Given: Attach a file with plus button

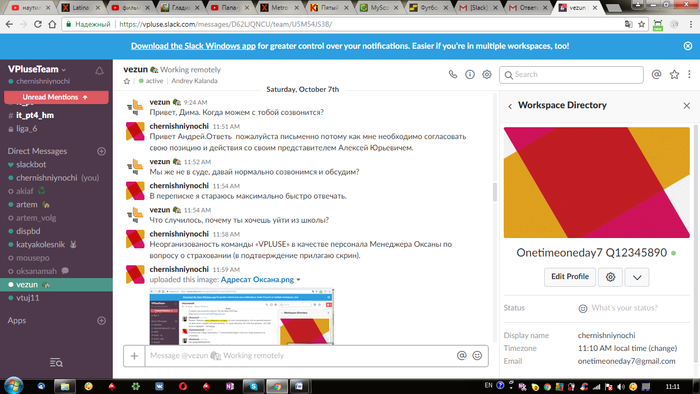Looking at the screenshot, I should coord(134,356).
